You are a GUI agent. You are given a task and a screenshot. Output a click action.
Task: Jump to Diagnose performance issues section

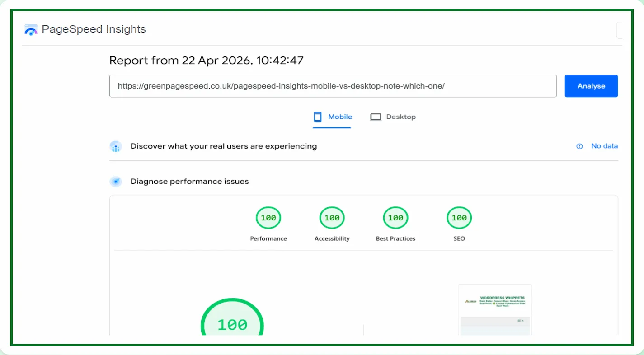tap(189, 182)
